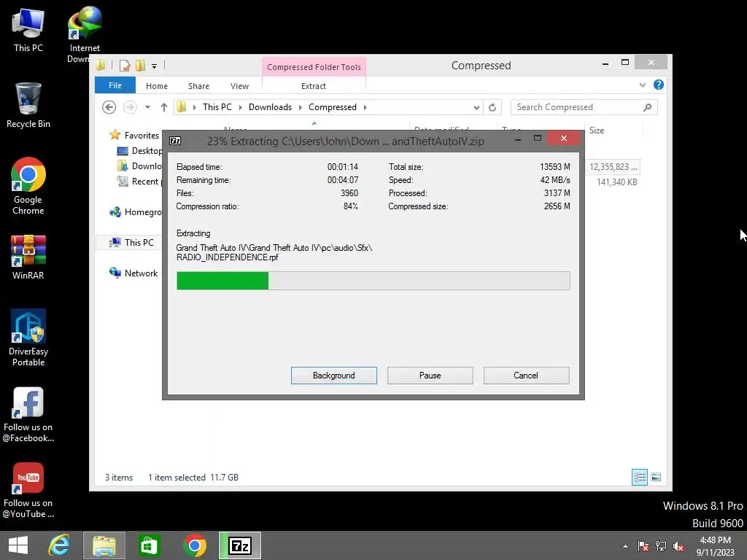Open the Extract ribbon tab

point(314,86)
